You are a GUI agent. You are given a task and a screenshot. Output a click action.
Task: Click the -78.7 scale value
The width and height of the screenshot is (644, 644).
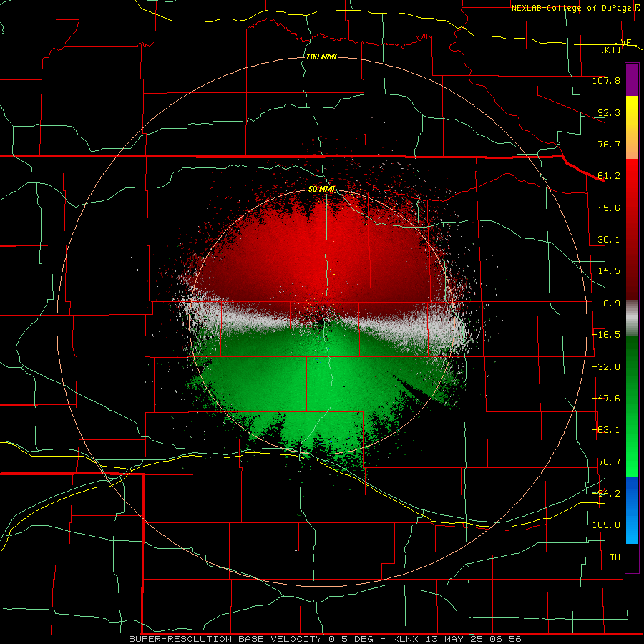(x=606, y=462)
